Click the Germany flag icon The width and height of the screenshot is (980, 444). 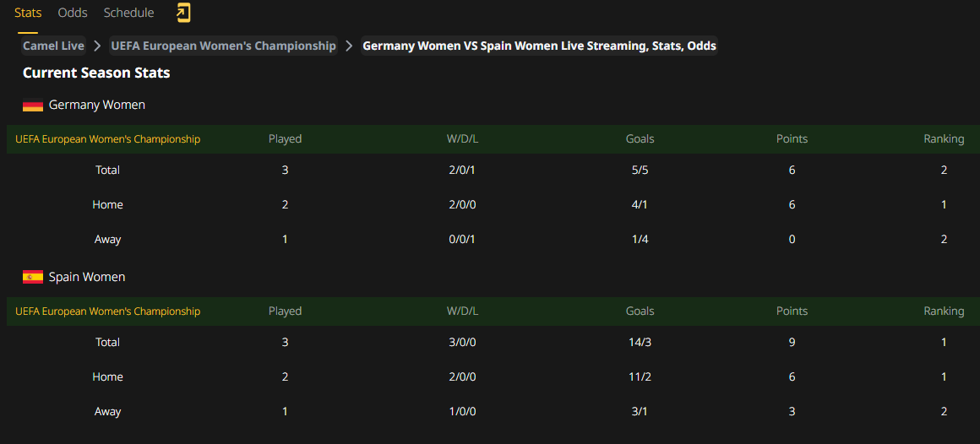click(x=32, y=106)
